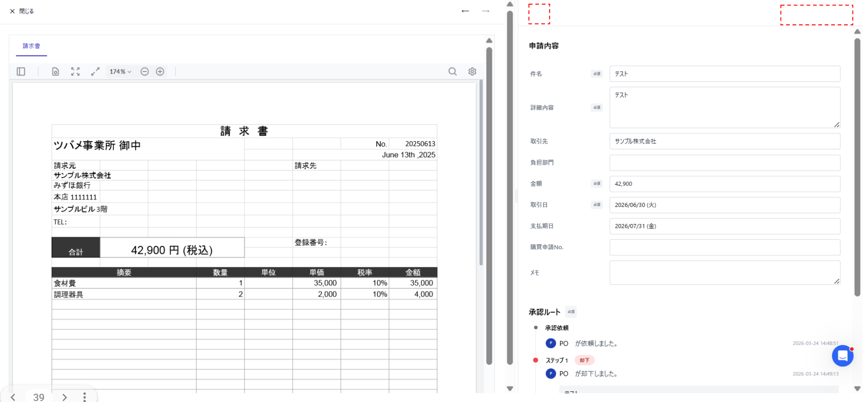Viewport: 868px width, 402px height.
Task: Grab the メモ textarea resize handle
Action: pos(836,281)
